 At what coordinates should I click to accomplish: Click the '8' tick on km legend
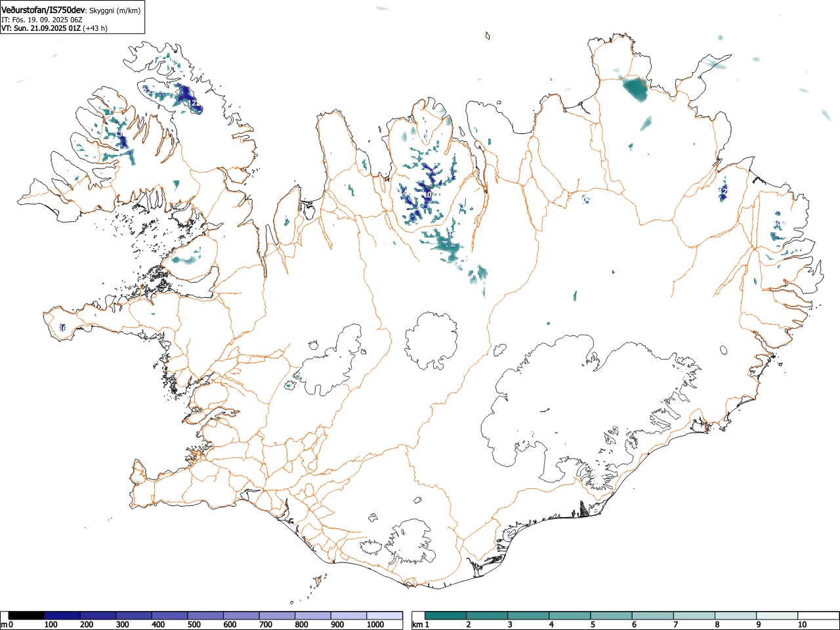(x=717, y=625)
